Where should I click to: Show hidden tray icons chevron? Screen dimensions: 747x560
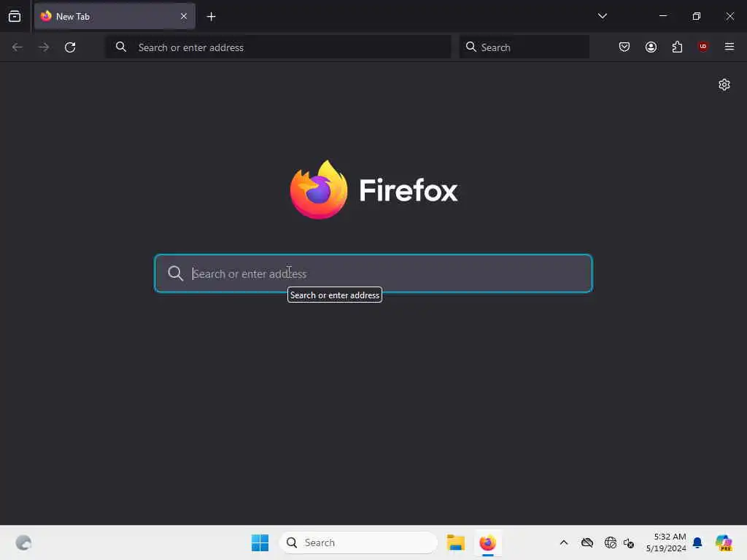point(564,542)
